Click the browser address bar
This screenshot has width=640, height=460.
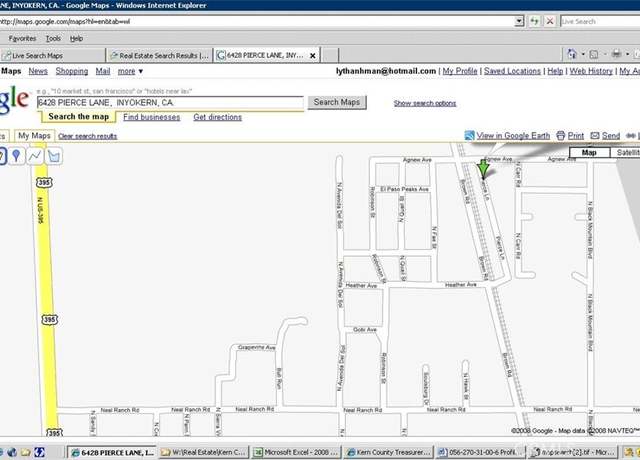point(257,21)
